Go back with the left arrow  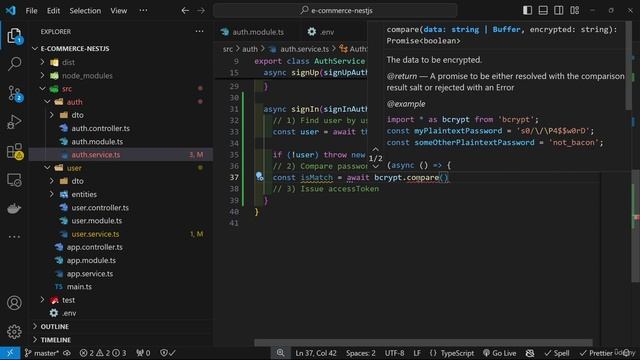click(185, 11)
